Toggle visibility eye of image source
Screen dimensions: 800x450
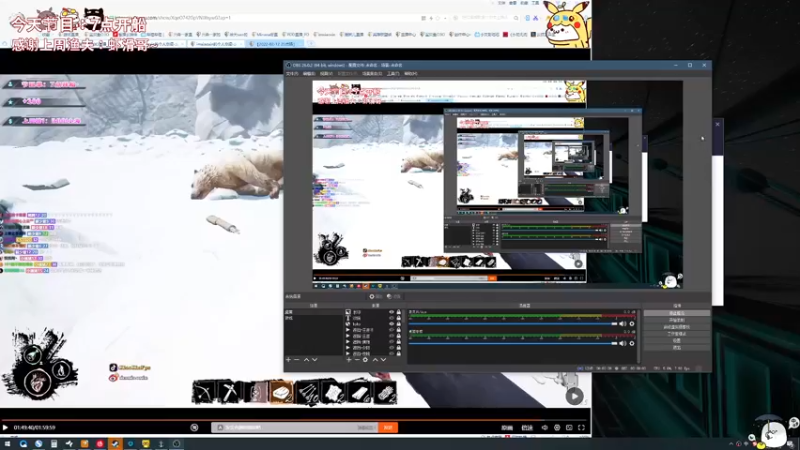(392, 312)
